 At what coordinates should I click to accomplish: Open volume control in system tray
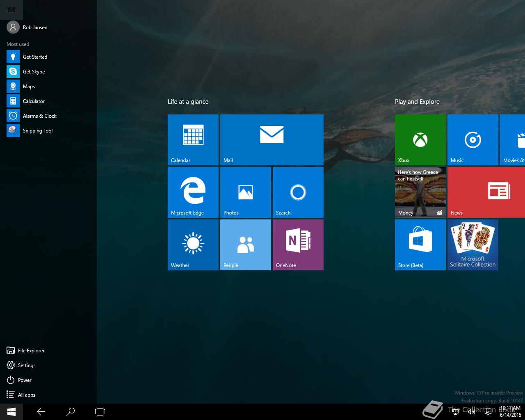coord(471,412)
